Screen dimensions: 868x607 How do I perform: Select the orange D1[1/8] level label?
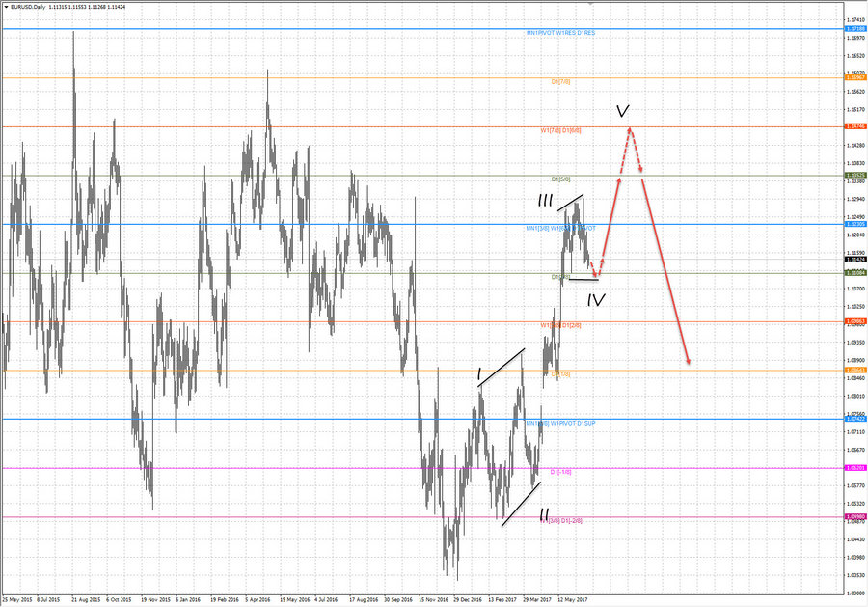pos(560,374)
